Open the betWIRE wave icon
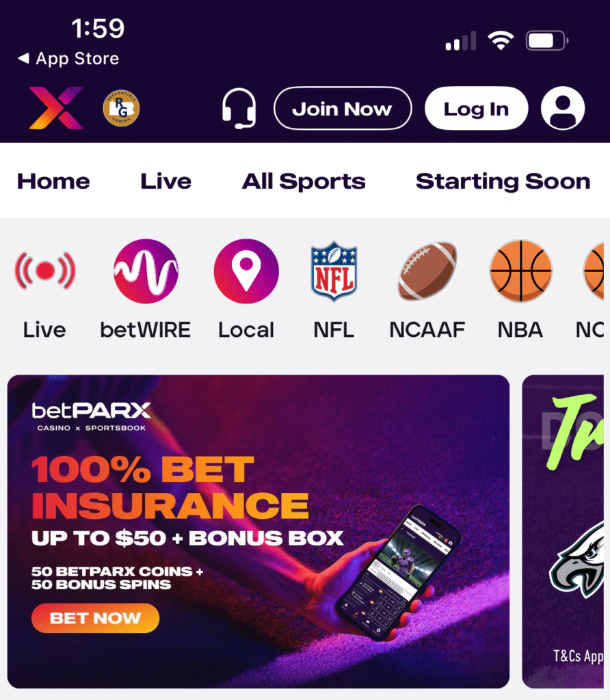This screenshot has height=700, width=610. [x=146, y=271]
